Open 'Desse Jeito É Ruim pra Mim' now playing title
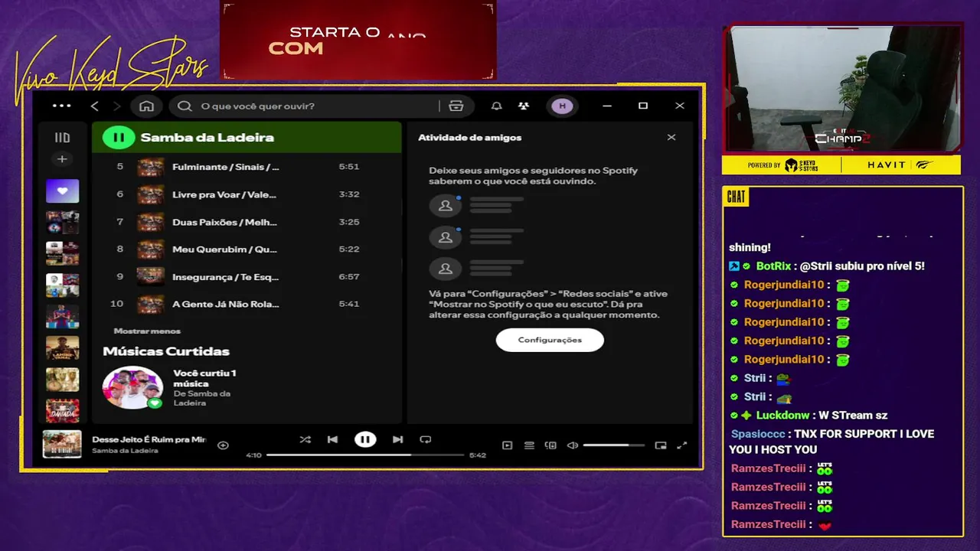Viewport: 980px width, 551px height. pyautogui.click(x=149, y=439)
